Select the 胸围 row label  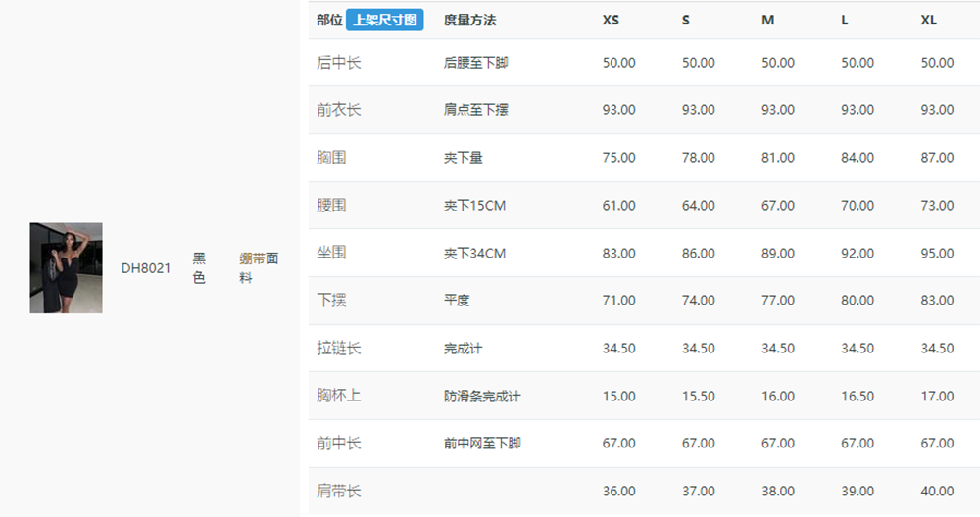tap(331, 158)
